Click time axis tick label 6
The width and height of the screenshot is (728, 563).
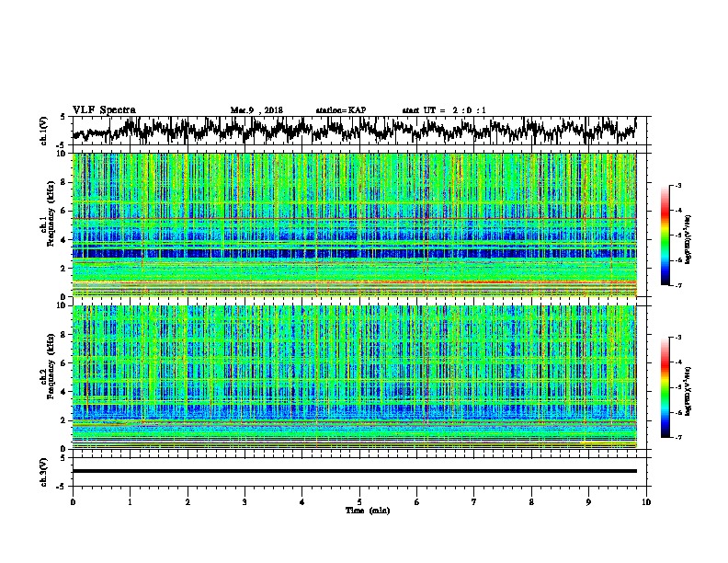pyautogui.click(x=417, y=502)
